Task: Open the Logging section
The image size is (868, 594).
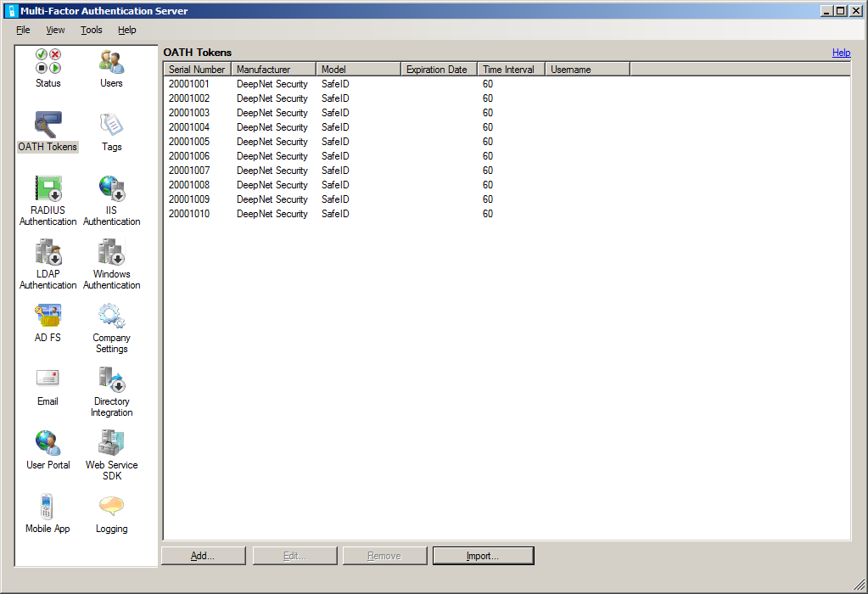Action: (111, 507)
